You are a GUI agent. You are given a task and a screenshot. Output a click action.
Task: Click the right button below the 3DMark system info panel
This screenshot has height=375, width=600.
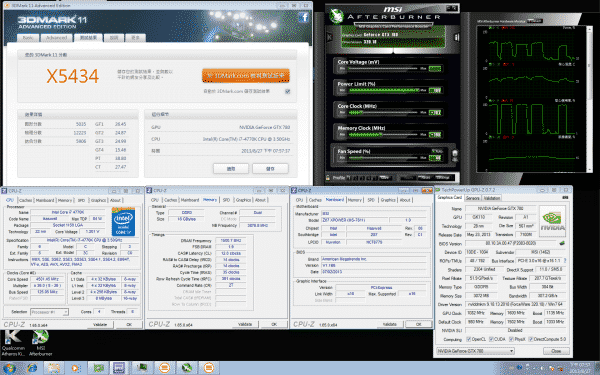pyautogui.click(x=270, y=168)
